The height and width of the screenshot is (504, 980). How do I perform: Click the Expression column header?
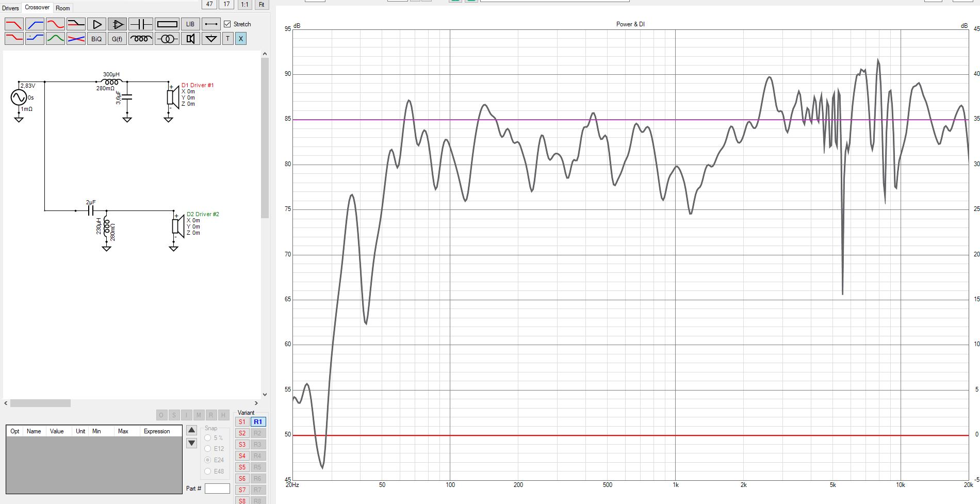click(157, 431)
